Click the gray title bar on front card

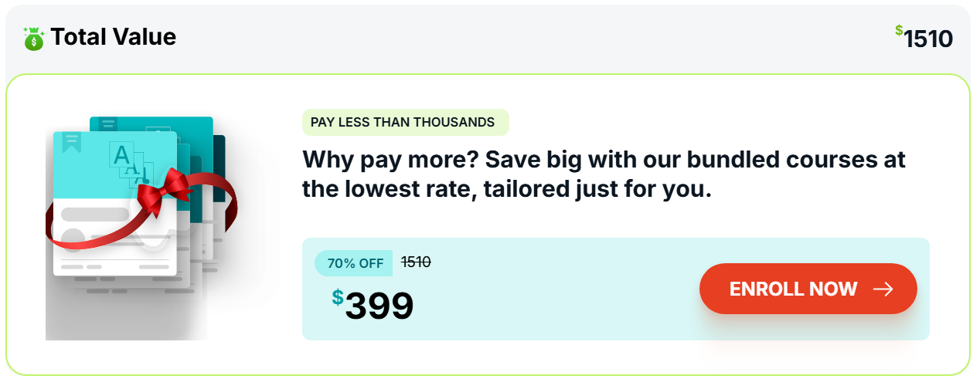pyautogui.click(x=95, y=214)
